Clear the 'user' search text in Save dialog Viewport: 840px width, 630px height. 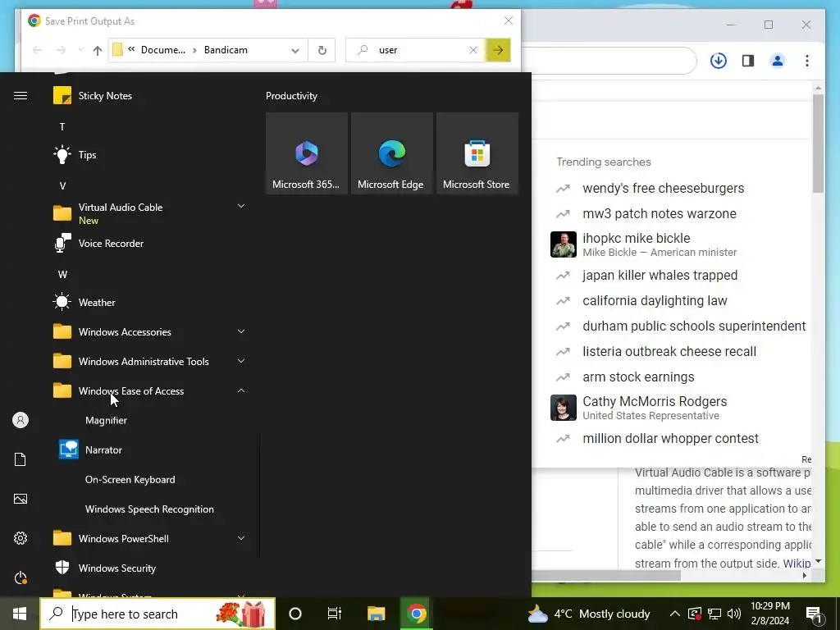pos(473,50)
